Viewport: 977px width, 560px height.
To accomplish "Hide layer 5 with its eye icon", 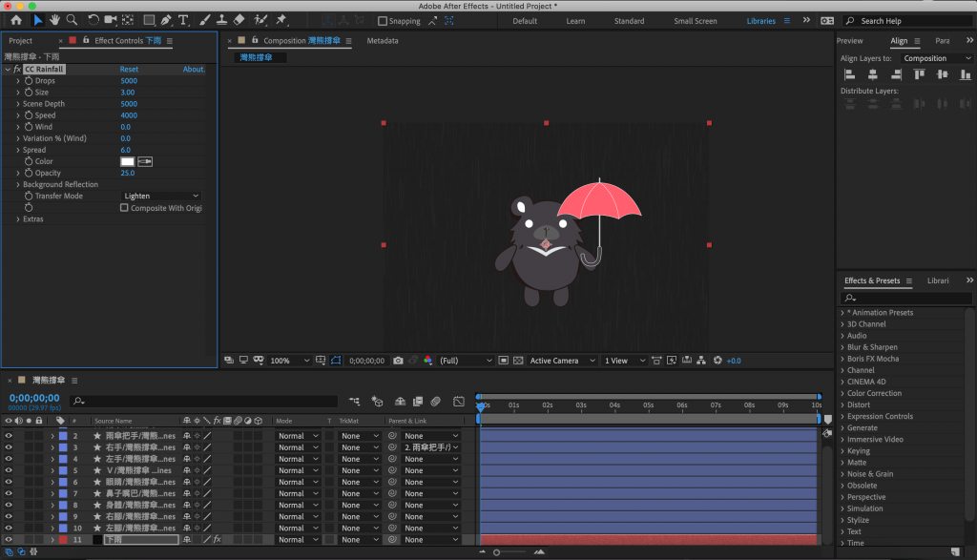I will (8, 470).
